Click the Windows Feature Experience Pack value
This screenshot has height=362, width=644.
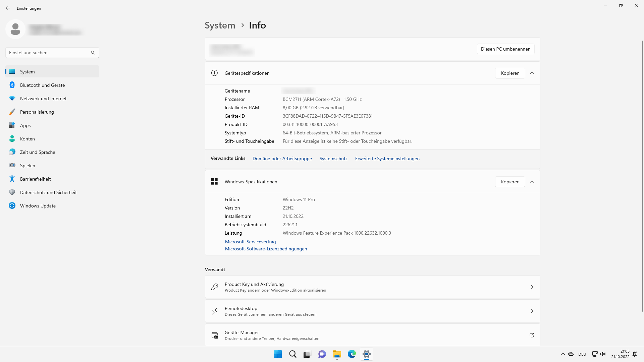tap(337, 233)
